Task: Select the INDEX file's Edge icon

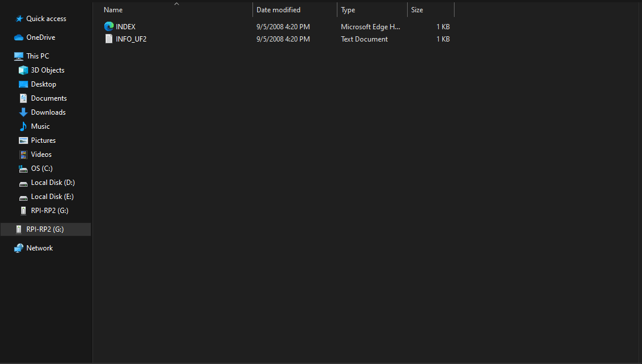Action: click(x=108, y=26)
